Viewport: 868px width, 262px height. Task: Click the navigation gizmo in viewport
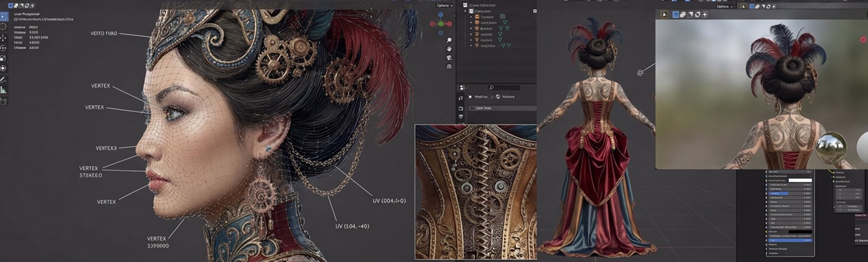441,23
